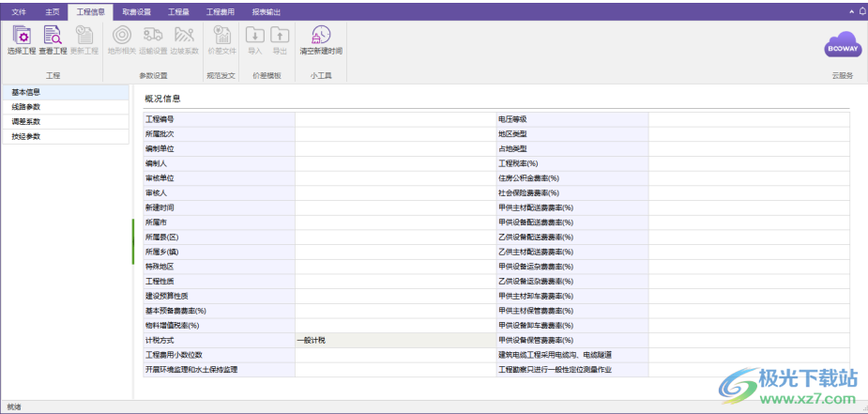The width and height of the screenshot is (868, 414).
Task: Click the value field next to 所属批次
Action: pos(395,134)
